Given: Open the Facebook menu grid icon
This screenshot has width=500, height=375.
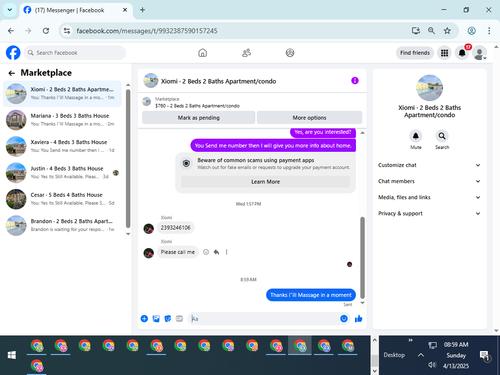Looking at the screenshot, I should pos(444,53).
